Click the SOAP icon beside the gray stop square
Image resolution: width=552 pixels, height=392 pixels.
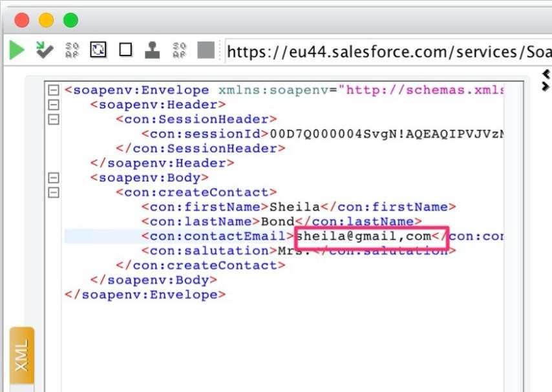(180, 50)
